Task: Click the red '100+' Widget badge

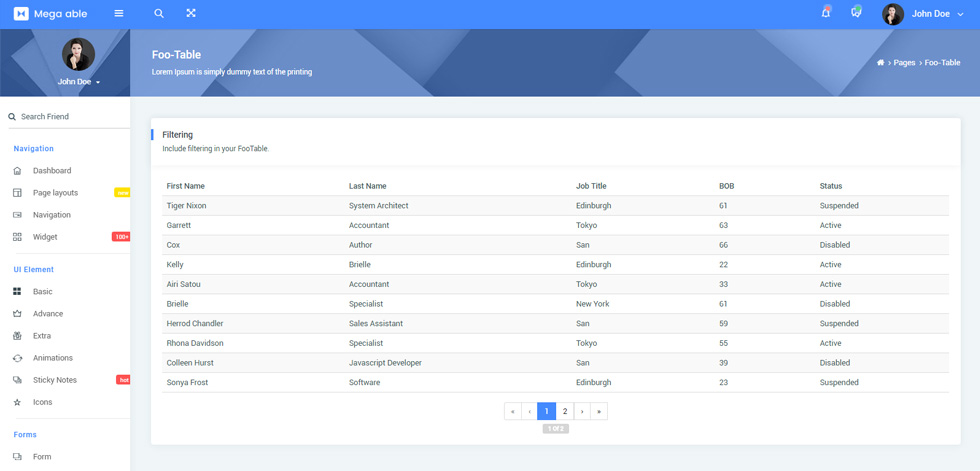Action: [121, 237]
